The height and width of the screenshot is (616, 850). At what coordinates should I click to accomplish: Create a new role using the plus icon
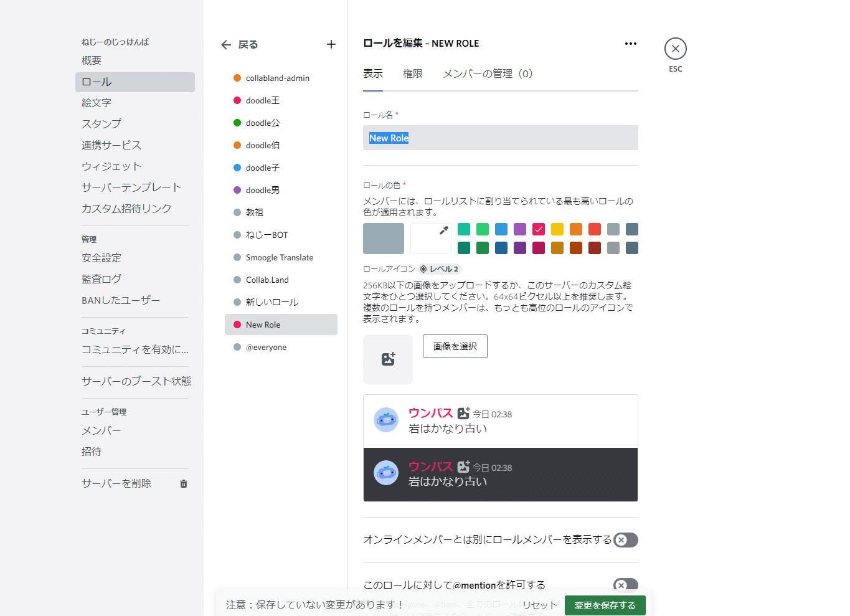[x=331, y=44]
